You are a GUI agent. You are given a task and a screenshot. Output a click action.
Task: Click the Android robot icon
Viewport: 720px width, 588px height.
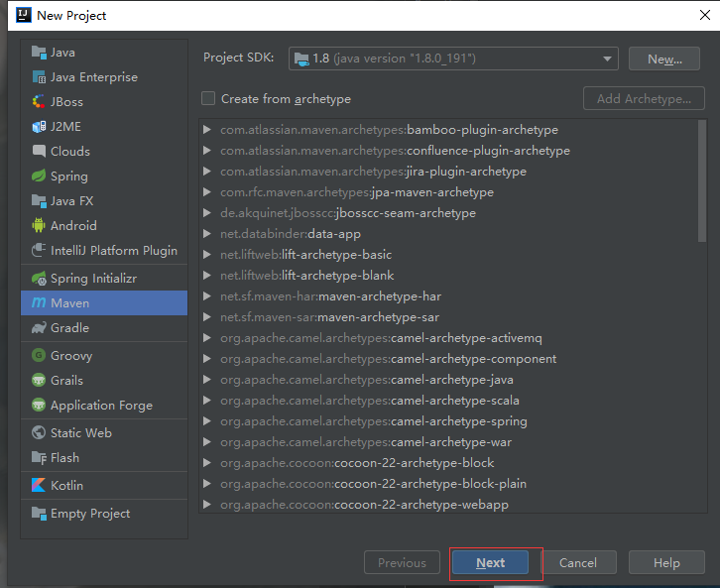point(40,226)
